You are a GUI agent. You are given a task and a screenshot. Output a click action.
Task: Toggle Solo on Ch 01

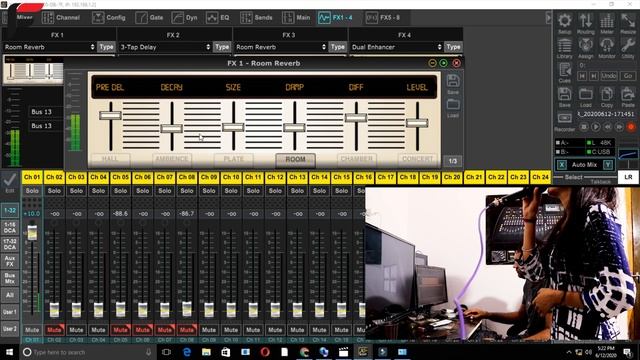pos(32,191)
